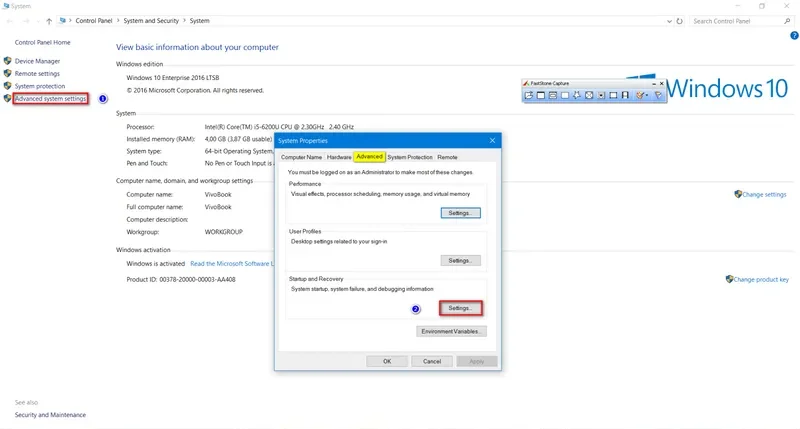Click 'VivoBook' in Full computer name row
The image size is (800, 429).
coord(218,207)
